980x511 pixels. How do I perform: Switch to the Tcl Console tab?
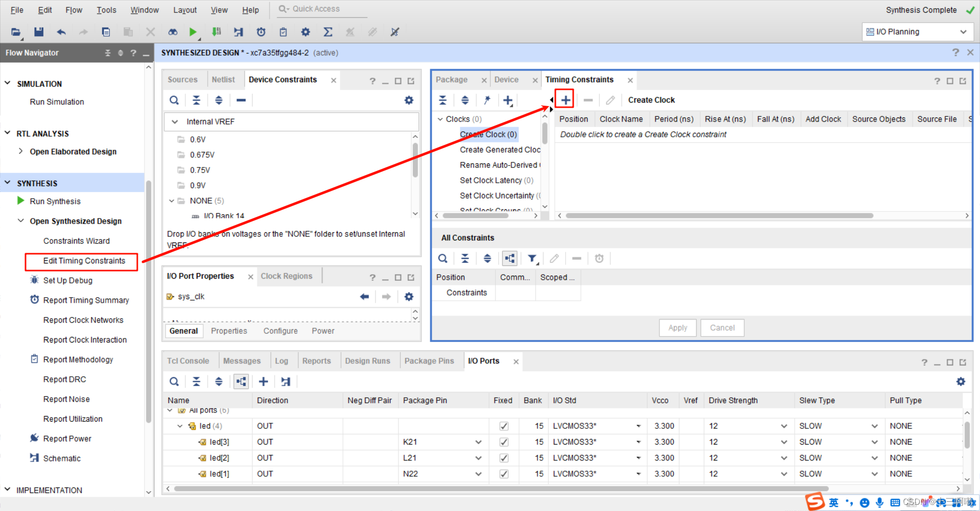click(188, 361)
